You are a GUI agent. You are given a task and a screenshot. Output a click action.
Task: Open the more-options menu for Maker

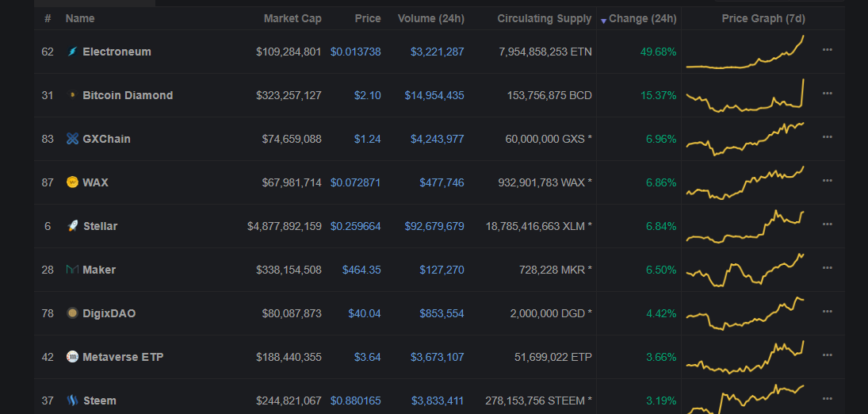827,268
